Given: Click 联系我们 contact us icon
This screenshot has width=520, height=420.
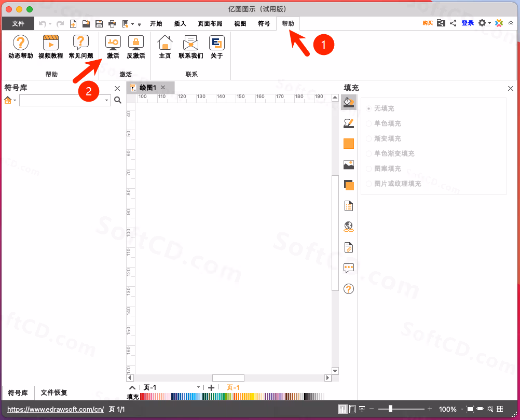Looking at the screenshot, I should [190, 47].
